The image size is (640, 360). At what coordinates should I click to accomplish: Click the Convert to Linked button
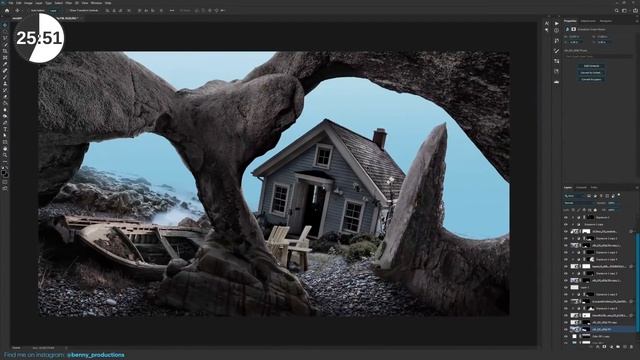pyautogui.click(x=591, y=73)
